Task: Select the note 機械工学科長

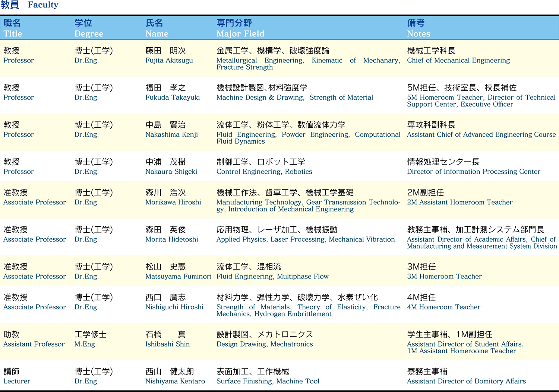Action: tap(431, 51)
